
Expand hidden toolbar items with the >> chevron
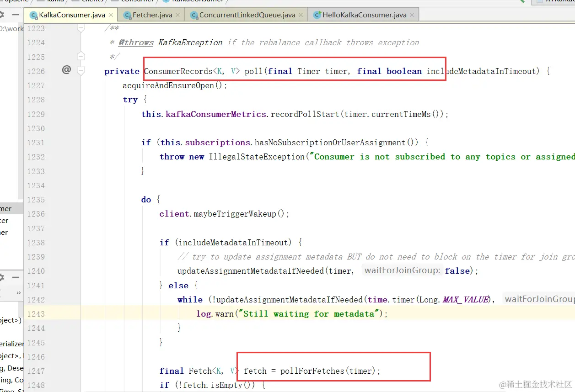[19, 292]
